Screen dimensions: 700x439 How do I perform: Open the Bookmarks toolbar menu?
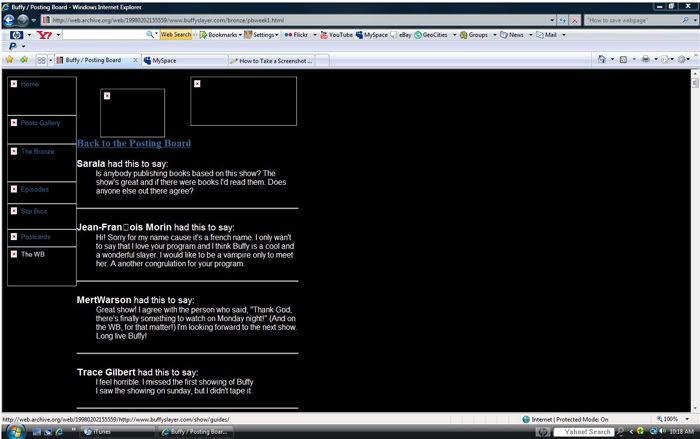[221, 35]
